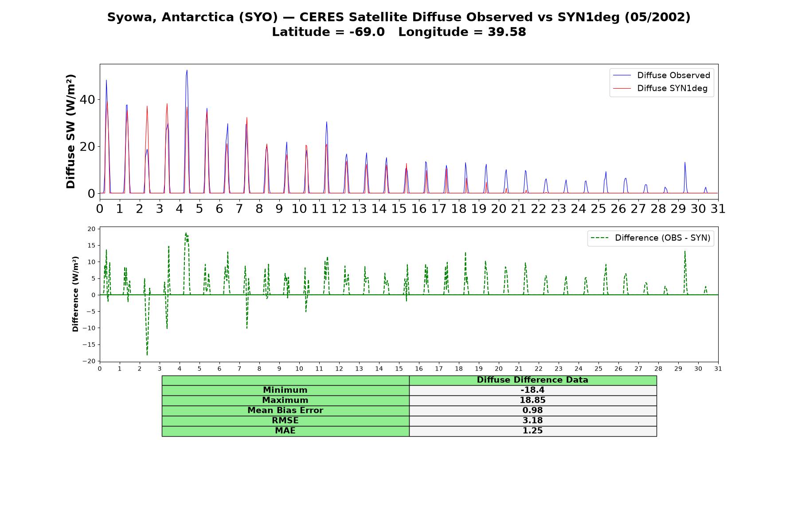
Task: Click the Diffuse Difference Data table header
Action: click(532, 380)
